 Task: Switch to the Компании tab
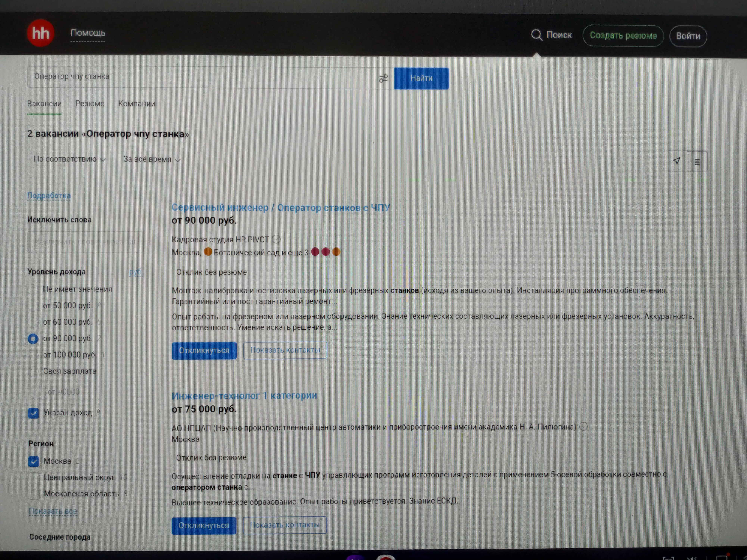137,104
